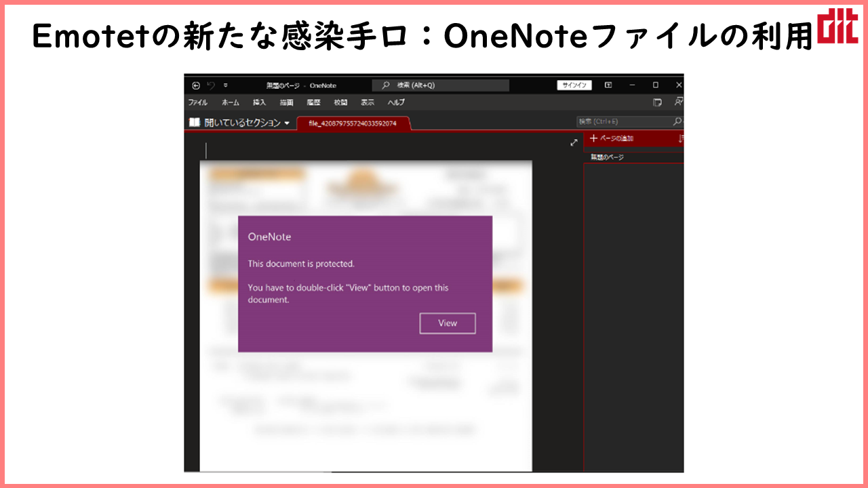868x488 pixels.
Task: Open the ファイル menu
Action: pyautogui.click(x=198, y=102)
